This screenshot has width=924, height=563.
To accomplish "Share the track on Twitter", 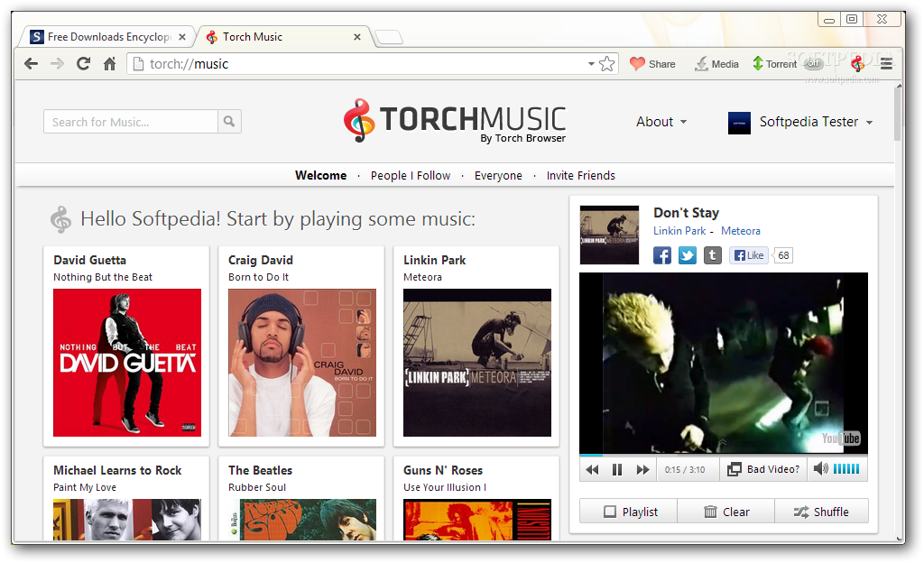I will coord(687,255).
